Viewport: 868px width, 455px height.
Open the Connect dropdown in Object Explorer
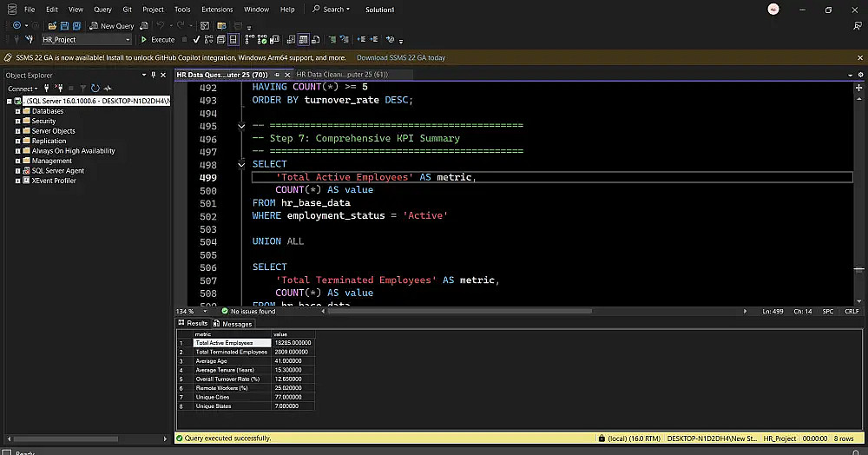pyautogui.click(x=23, y=89)
